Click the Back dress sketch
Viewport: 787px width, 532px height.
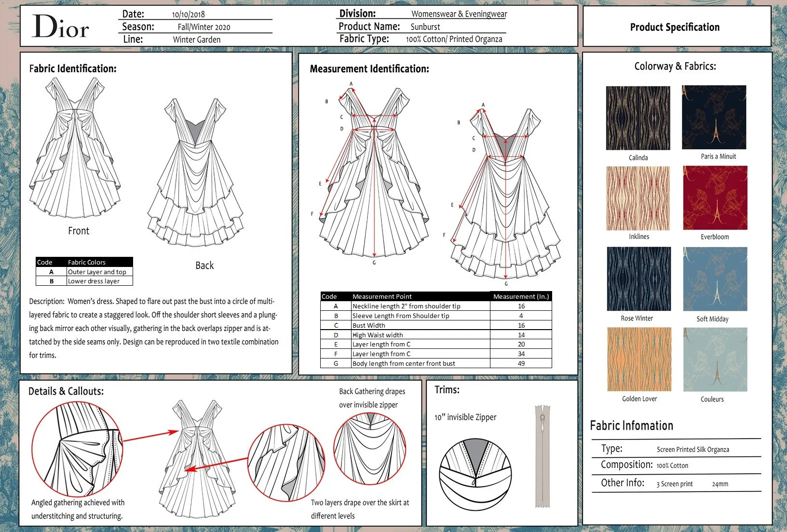[x=195, y=173]
